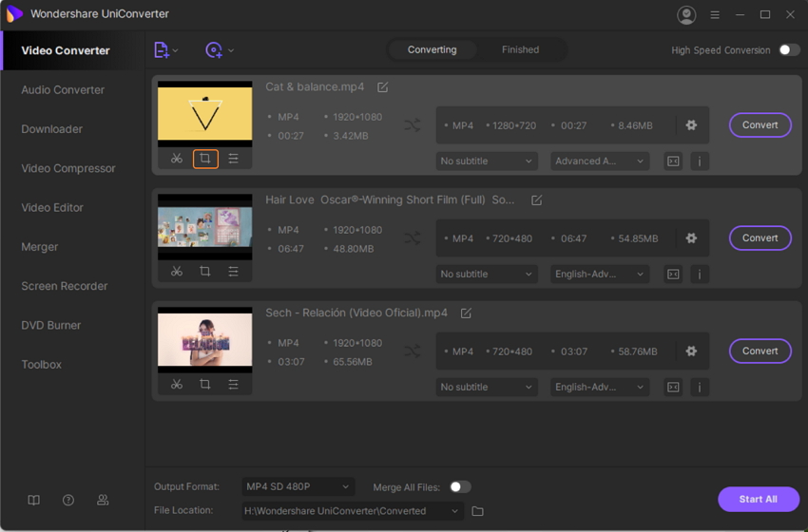Click the Load DVD disc icon
Screen dimensions: 808x532
click(214, 50)
